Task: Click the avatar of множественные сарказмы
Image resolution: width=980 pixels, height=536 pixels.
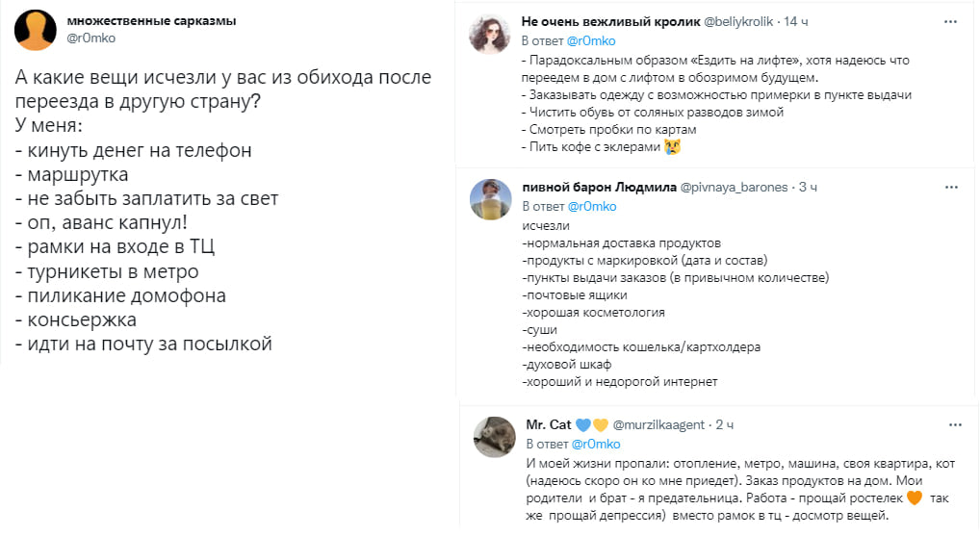Action: pyautogui.click(x=35, y=30)
